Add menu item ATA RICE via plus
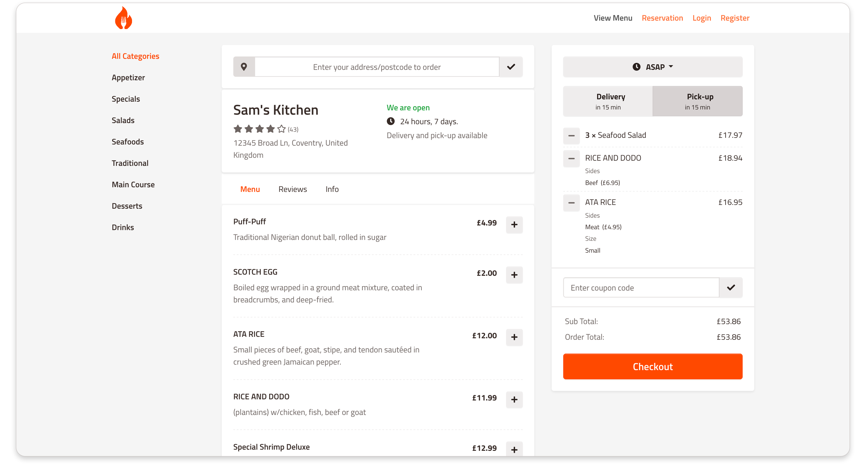Viewport: 868px width, 476px height. coord(514,337)
